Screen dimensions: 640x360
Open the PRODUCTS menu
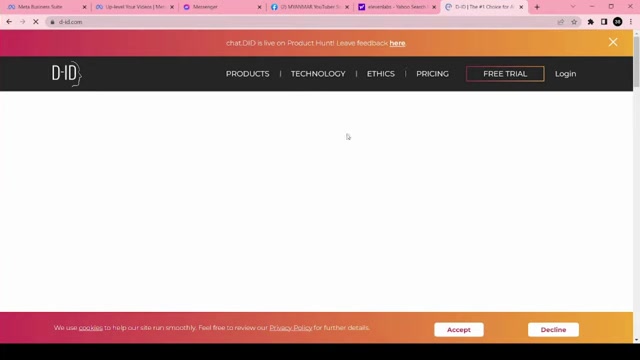247,74
